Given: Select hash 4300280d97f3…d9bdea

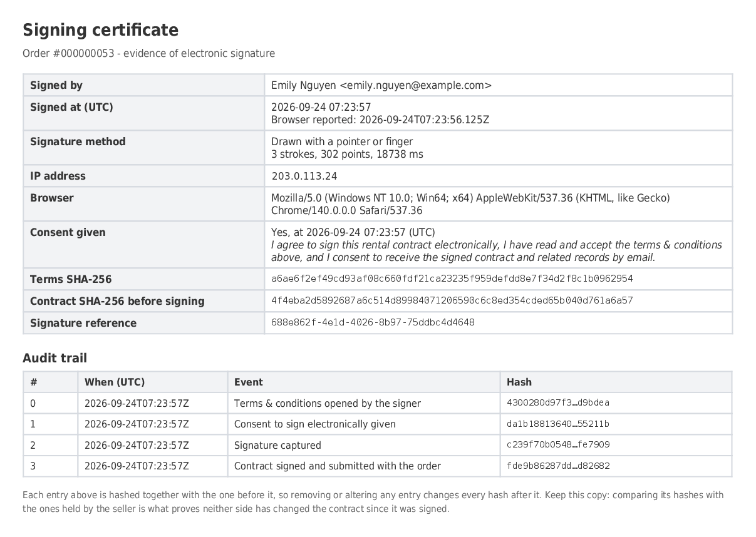Looking at the screenshot, I should (558, 403).
